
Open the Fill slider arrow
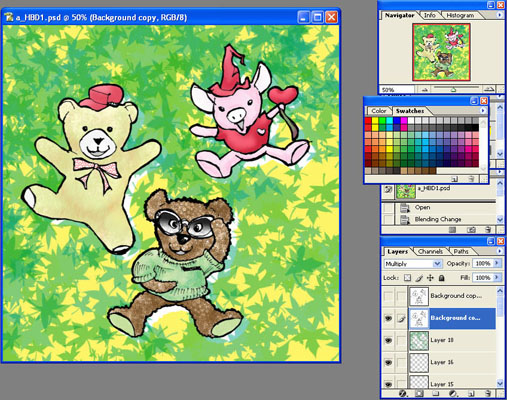click(497, 277)
